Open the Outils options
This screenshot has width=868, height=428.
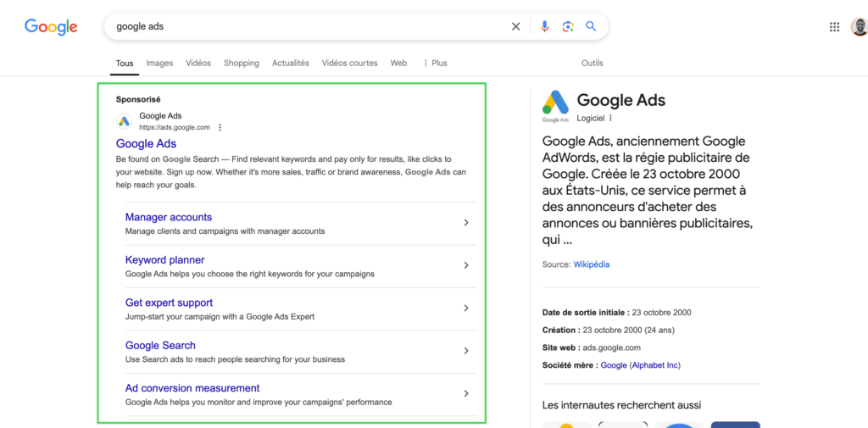coord(593,63)
